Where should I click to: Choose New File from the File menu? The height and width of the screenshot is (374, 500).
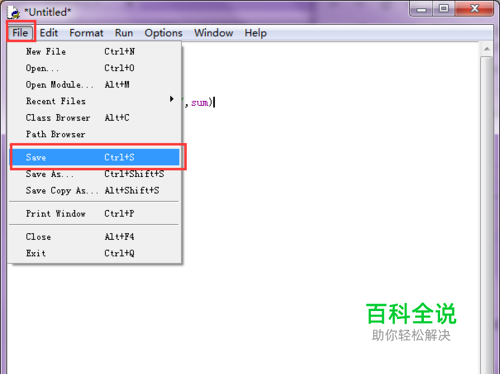coord(95,52)
